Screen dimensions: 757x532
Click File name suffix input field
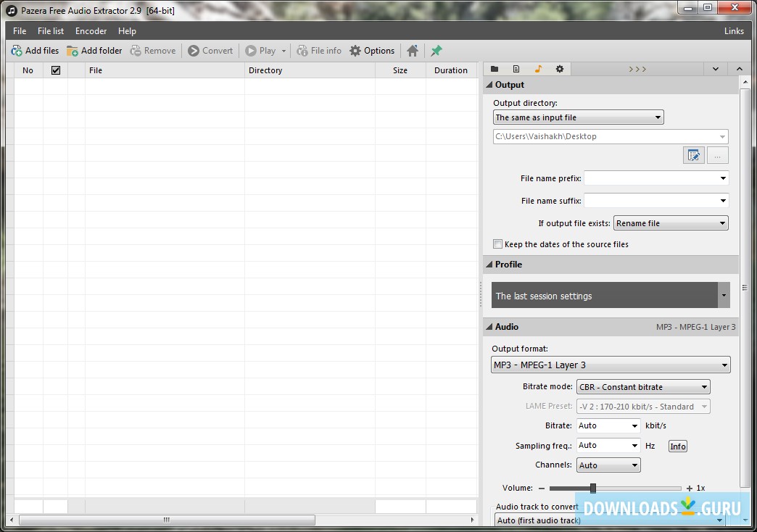click(651, 201)
